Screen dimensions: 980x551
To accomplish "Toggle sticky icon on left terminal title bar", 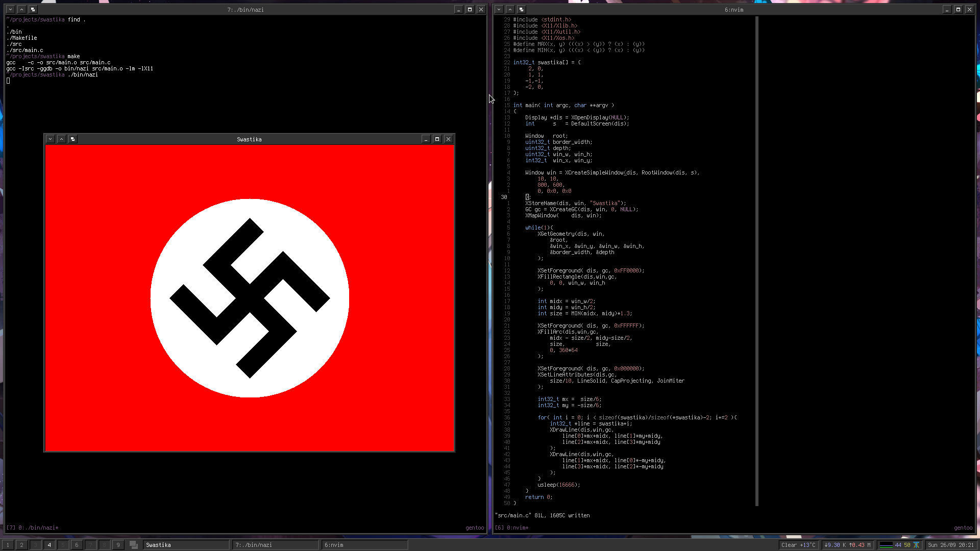I will 33,9.
